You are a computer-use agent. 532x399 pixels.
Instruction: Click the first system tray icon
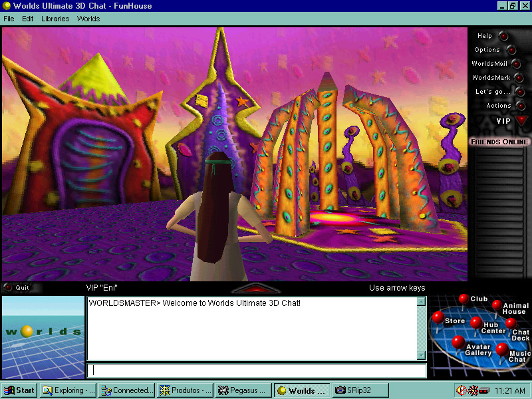462,390
